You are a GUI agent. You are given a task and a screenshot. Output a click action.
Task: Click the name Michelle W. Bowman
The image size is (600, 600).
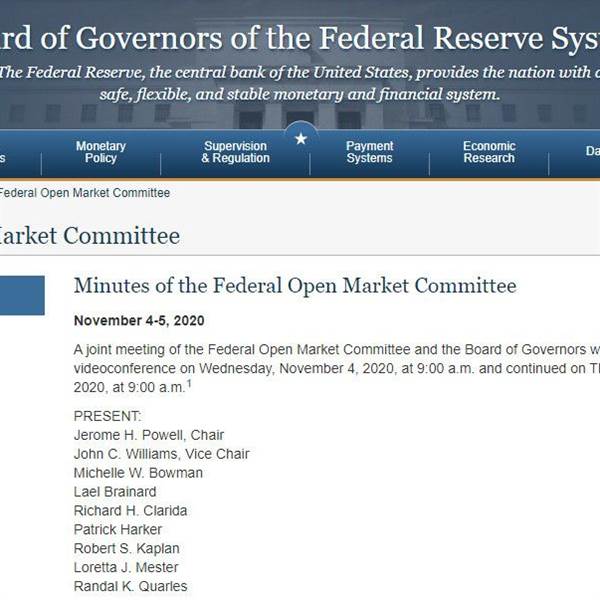coord(138,473)
